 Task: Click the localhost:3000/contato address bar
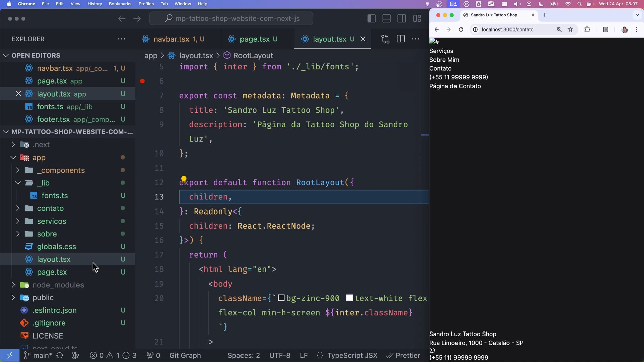[507, 29]
